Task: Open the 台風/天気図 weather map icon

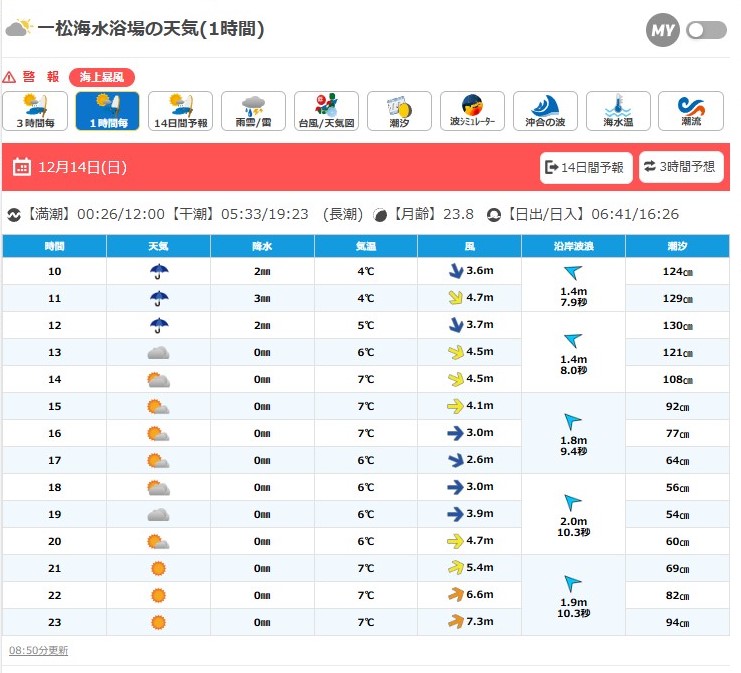Action: (327, 111)
